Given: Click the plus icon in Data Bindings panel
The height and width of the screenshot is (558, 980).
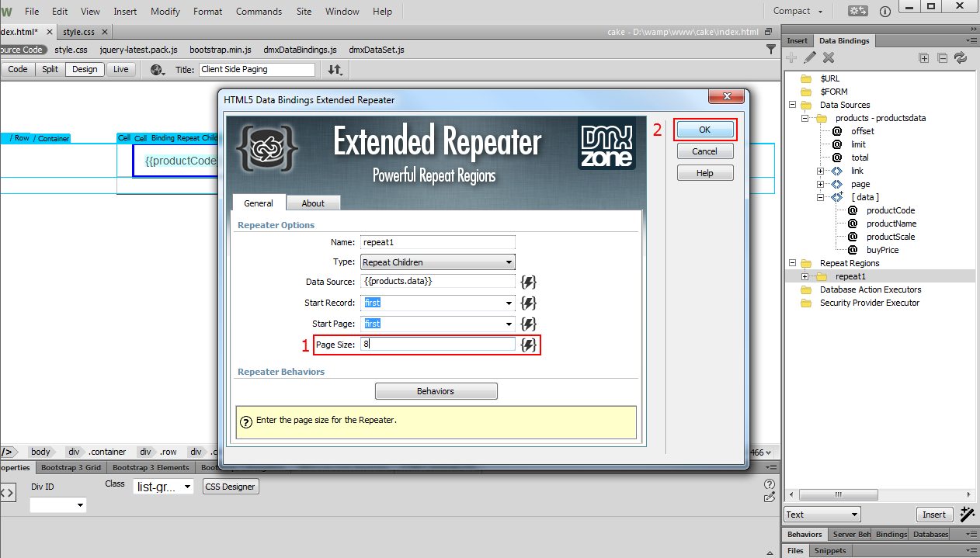Looking at the screenshot, I should click(x=792, y=57).
